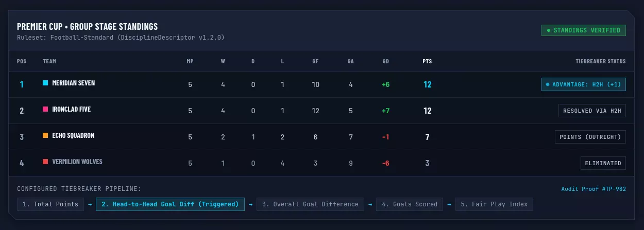Viewport: 644px width, 230px height.
Task: Click Ironclad Five's goals for value 12
Action: (x=315, y=111)
